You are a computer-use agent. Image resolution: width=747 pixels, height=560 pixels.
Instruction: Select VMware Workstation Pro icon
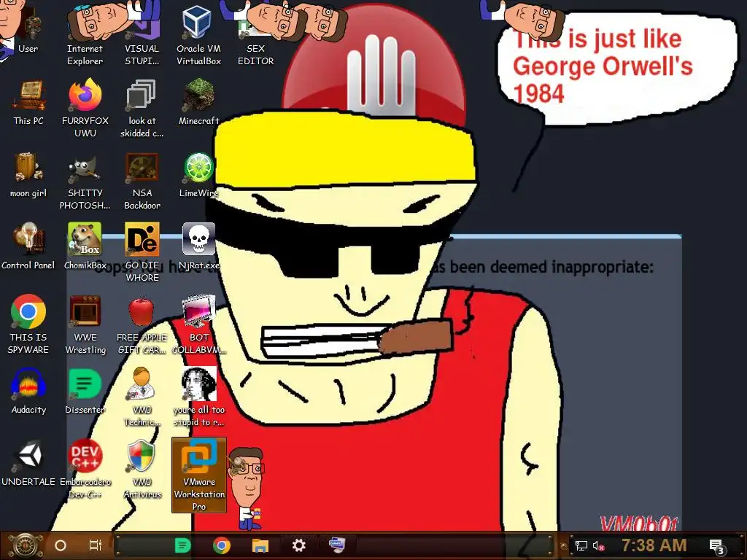pos(198,475)
